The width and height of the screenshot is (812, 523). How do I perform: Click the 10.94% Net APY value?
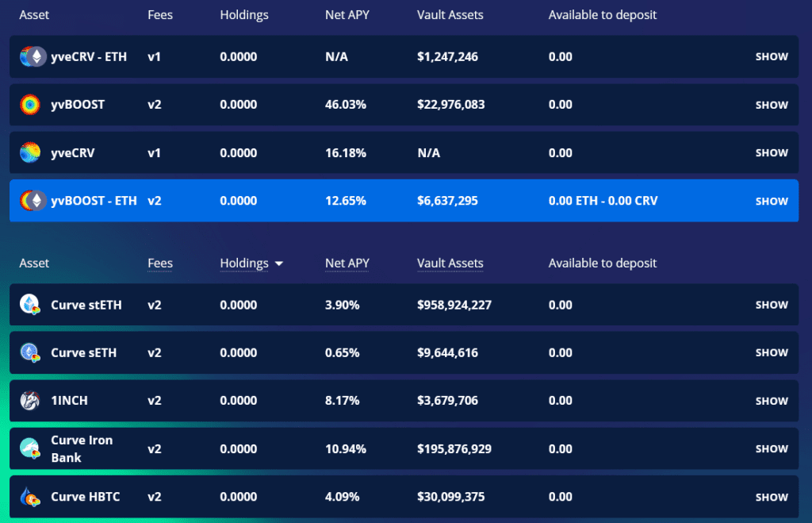tap(346, 449)
